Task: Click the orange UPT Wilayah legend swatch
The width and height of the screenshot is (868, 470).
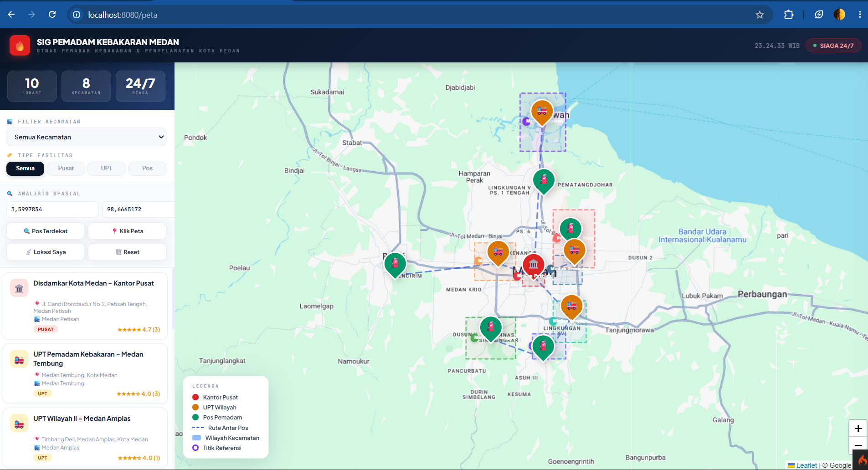Action: pyautogui.click(x=195, y=407)
